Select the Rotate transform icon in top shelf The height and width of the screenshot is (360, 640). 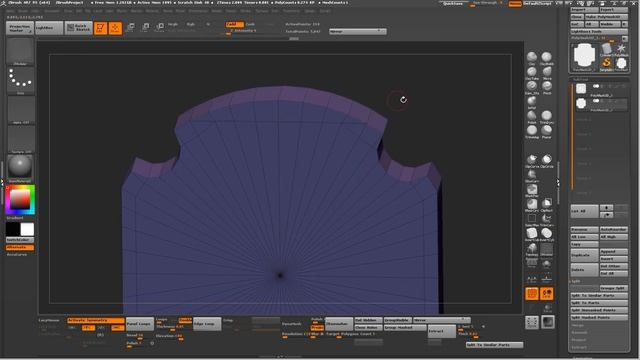[x=160, y=28]
